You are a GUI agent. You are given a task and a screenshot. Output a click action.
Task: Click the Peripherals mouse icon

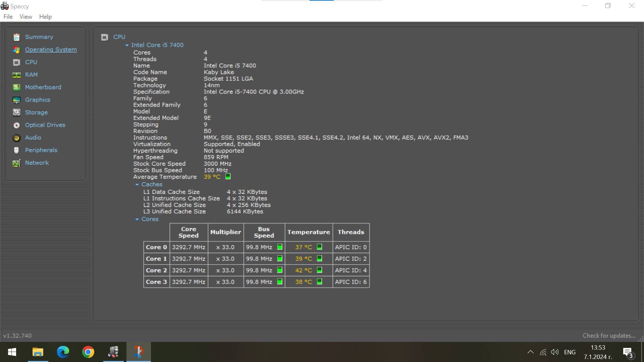coord(16,150)
